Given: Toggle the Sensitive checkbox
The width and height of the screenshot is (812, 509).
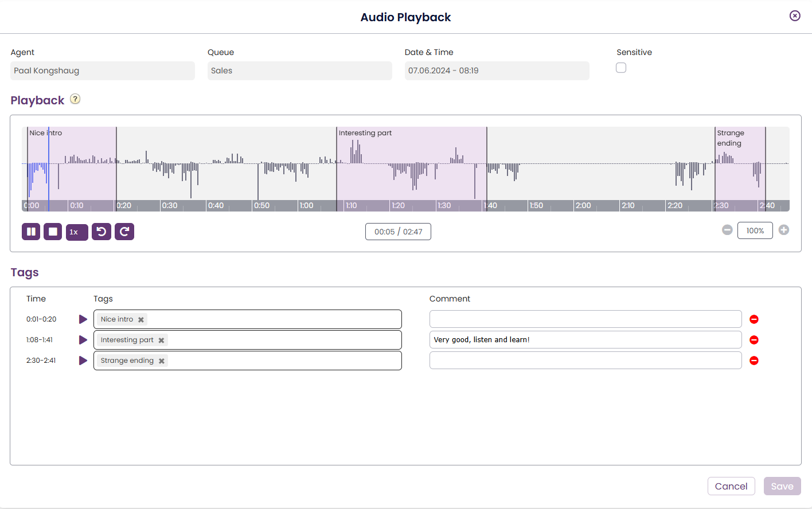Looking at the screenshot, I should click(621, 68).
